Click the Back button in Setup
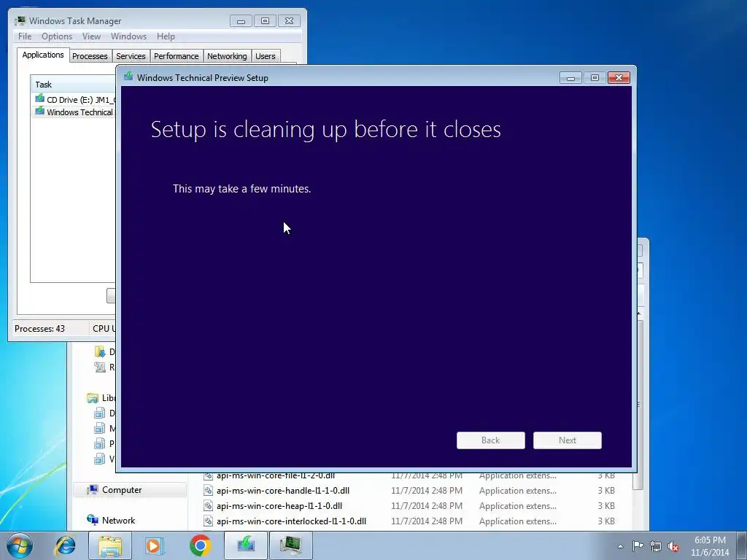Image resolution: width=747 pixels, height=560 pixels. pos(491,440)
